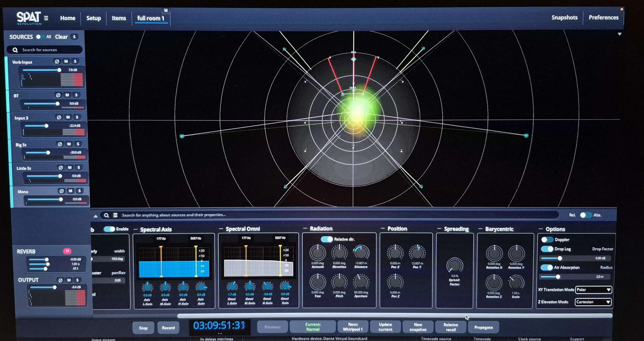Turn off Relative dir in Radiation section

(327, 239)
